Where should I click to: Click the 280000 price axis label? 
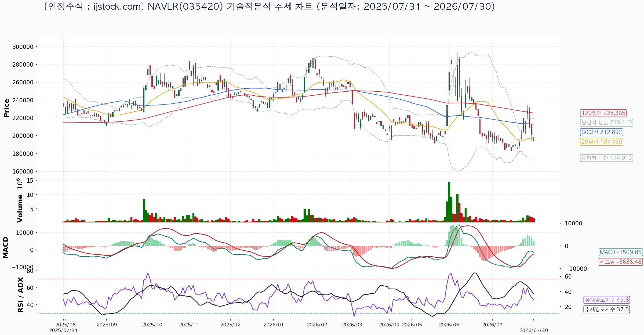coord(23,64)
